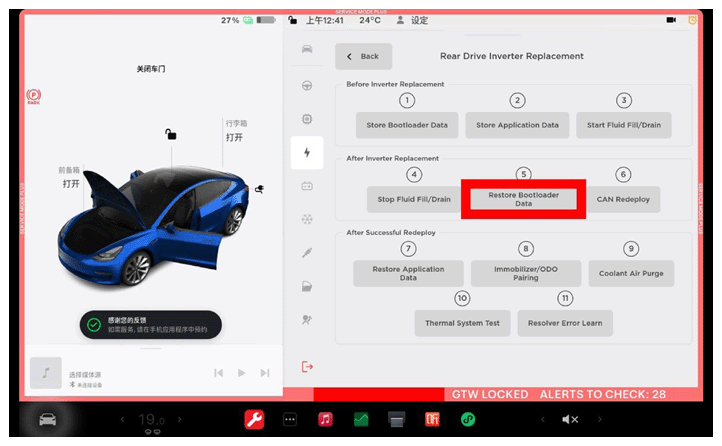Stop Fluid Fill/Drain routine
Image resolution: width=722 pixels, height=446 pixels.
click(x=414, y=199)
